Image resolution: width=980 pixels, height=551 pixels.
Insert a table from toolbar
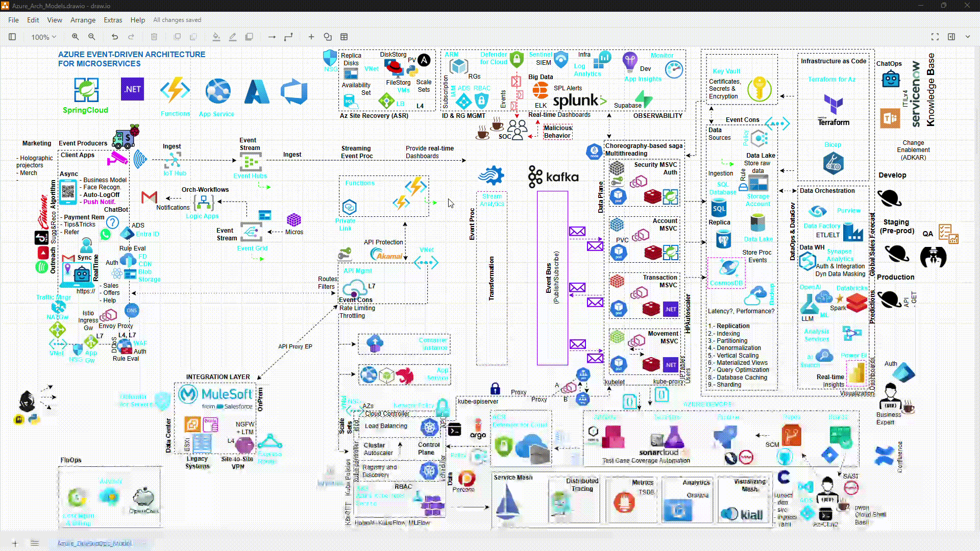coord(344,37)
